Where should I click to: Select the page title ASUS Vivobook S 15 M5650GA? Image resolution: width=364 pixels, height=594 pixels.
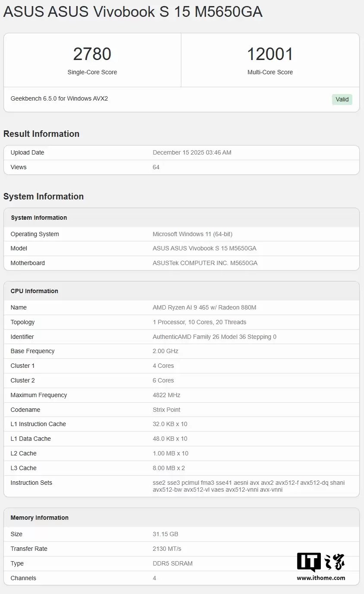[133, 12]
